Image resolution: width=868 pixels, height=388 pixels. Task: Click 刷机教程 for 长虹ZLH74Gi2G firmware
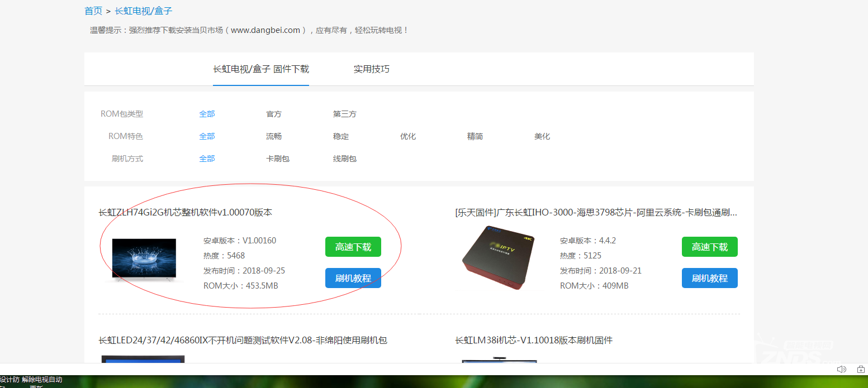point(353,278)
